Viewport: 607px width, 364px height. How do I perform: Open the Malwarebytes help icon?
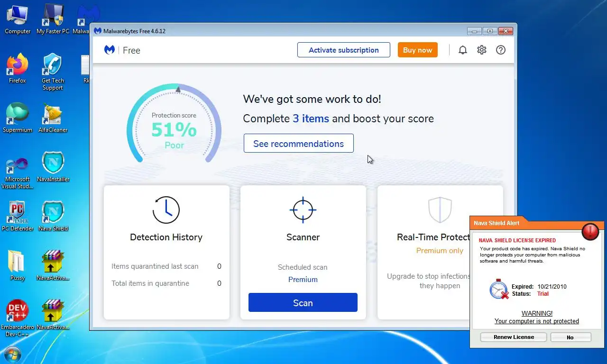point(501,50)
